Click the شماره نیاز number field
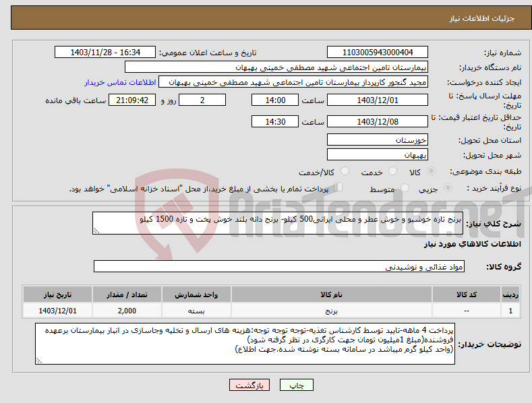532x403 pixels. pos(378,53)
